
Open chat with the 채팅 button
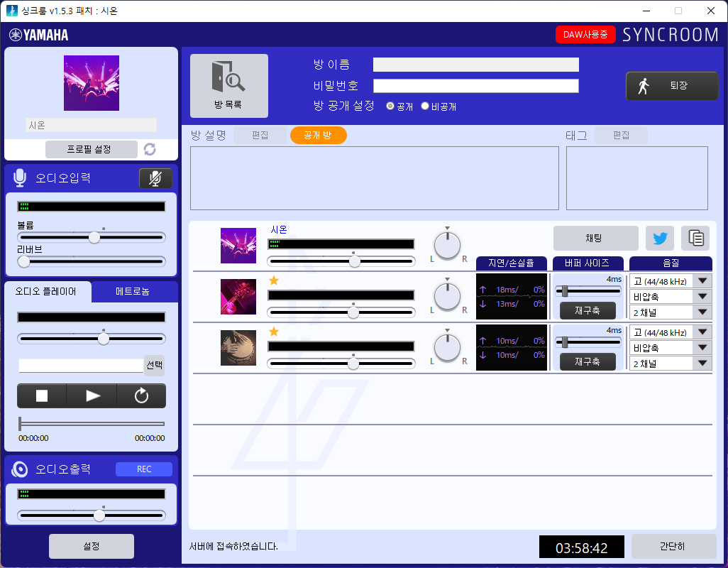coord(595,238)
